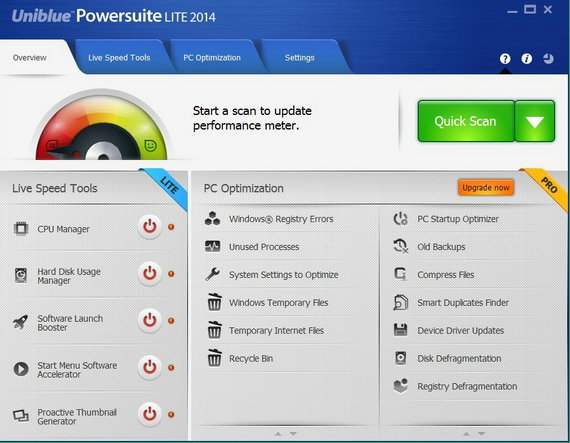Click the Registry Defragmentation icon
Viewport: 570px width, 443px height.
(x=401, y=386)
